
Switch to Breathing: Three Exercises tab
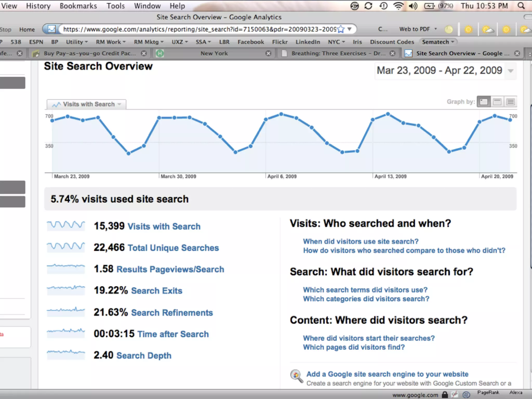(x=338, y=53)
